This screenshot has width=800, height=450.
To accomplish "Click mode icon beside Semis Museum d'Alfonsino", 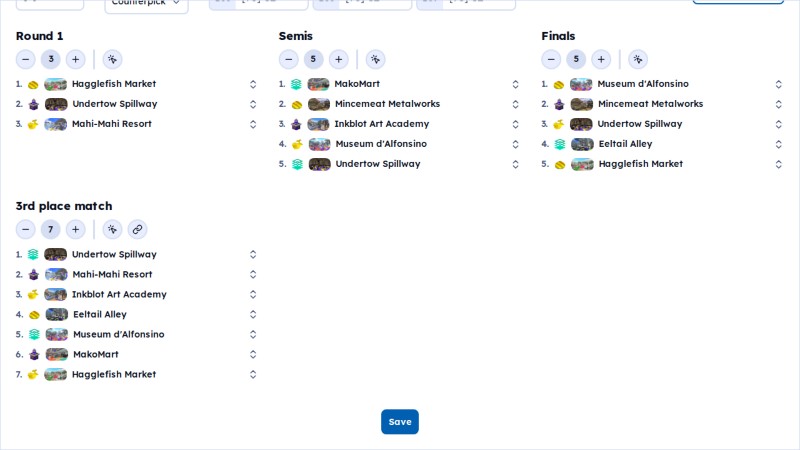I will point(297,144).
